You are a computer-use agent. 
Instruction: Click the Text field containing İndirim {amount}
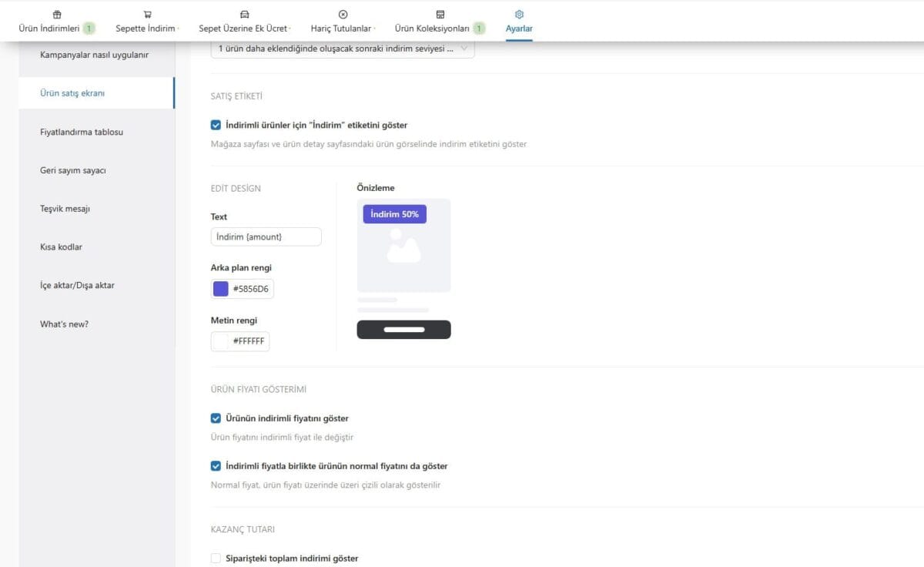266,237
